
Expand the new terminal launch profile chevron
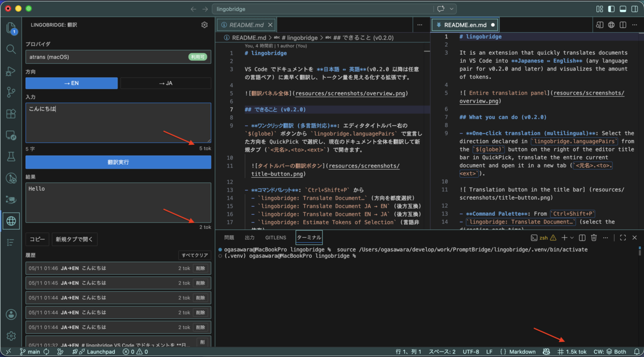coord(573,237)
